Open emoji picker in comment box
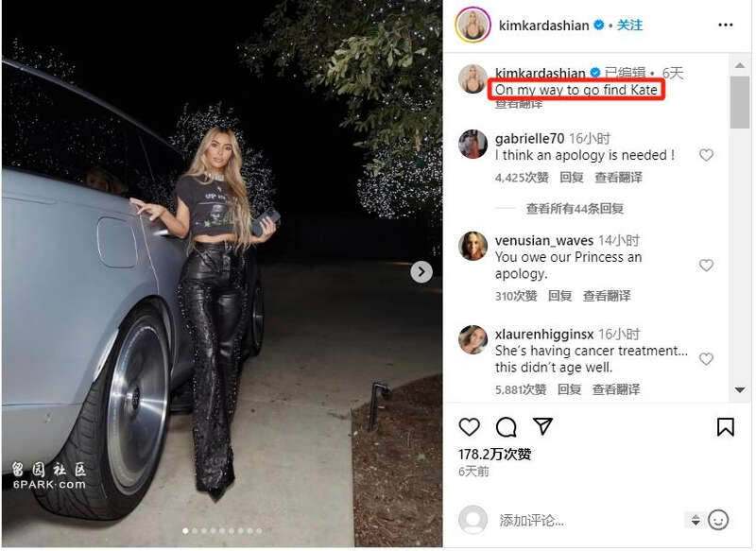The width and height of the screenshot is (756, 551). click(x=718, y=520)
